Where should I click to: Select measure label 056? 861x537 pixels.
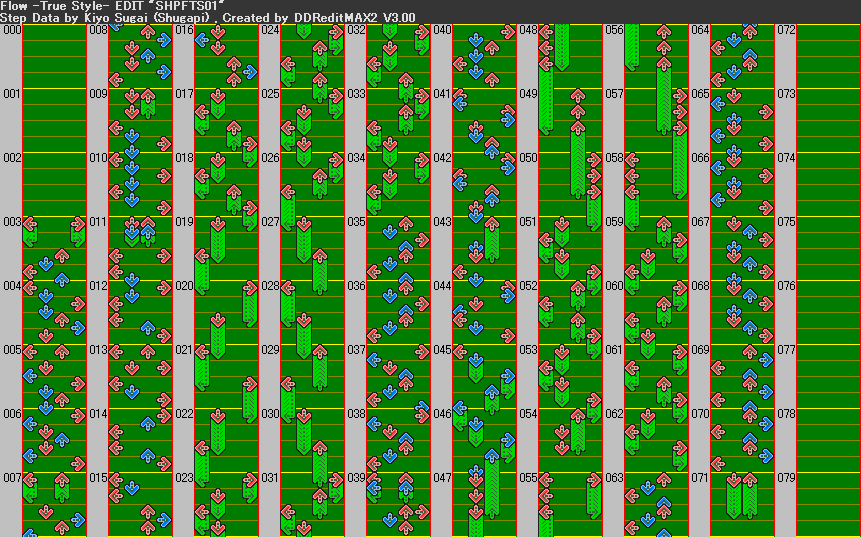[614, 30]
